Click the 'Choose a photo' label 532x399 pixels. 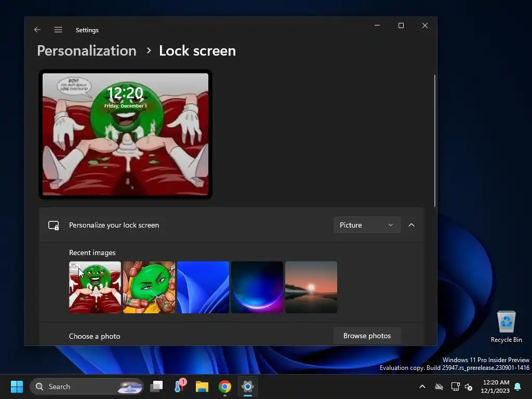tap(95, 336)
